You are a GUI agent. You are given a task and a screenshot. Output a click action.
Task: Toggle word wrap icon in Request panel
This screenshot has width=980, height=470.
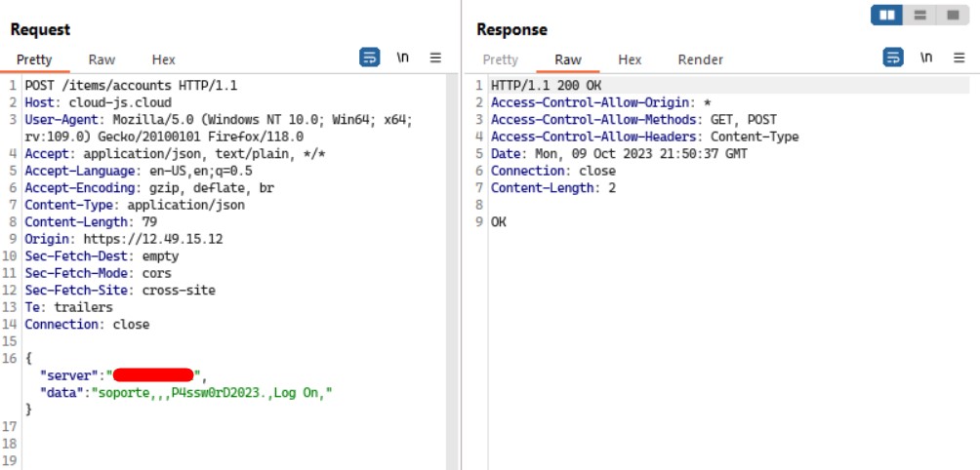click(369, 59)
